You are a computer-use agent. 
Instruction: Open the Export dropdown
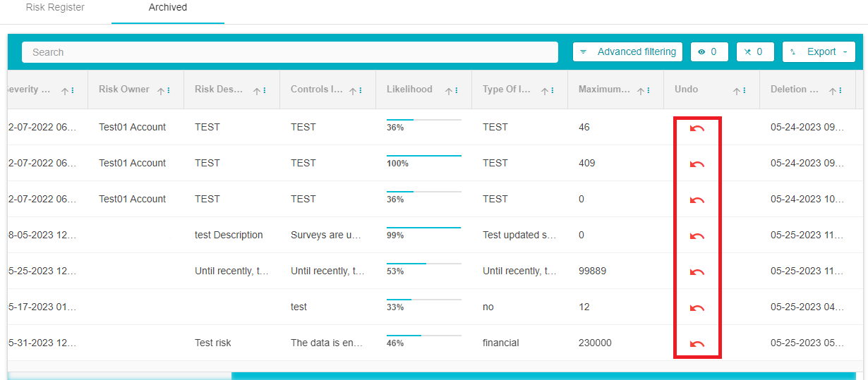tap(819, 52)
